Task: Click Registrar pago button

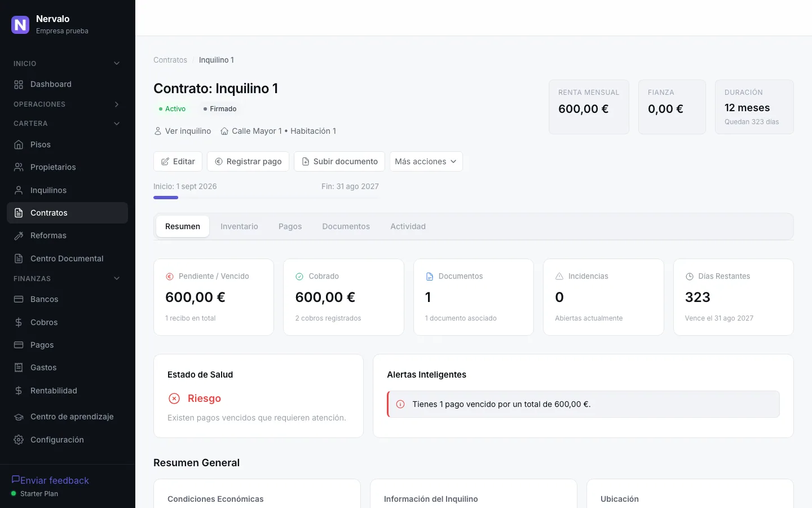Action: tap(248, 161)
